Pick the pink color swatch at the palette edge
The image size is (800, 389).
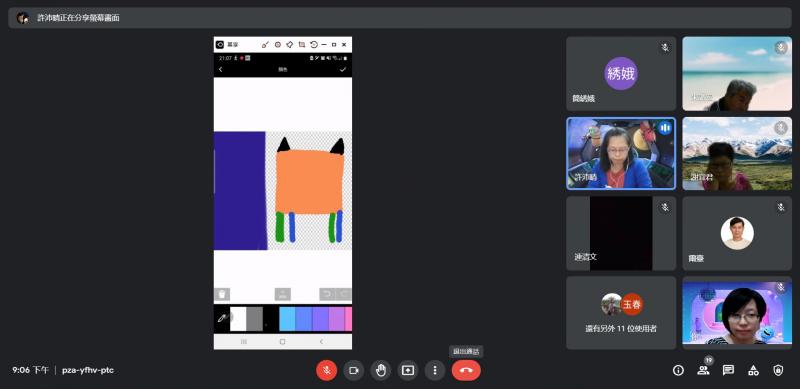348,319
